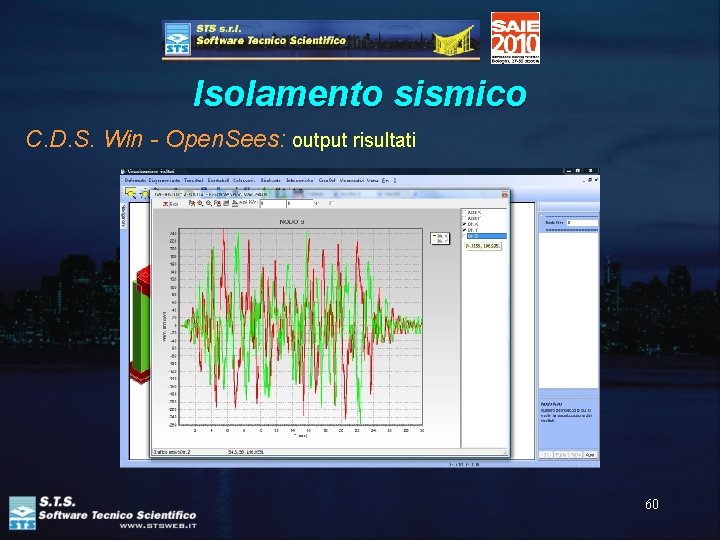
Task: Open the Tensioni menu
Action: (193, 180)
